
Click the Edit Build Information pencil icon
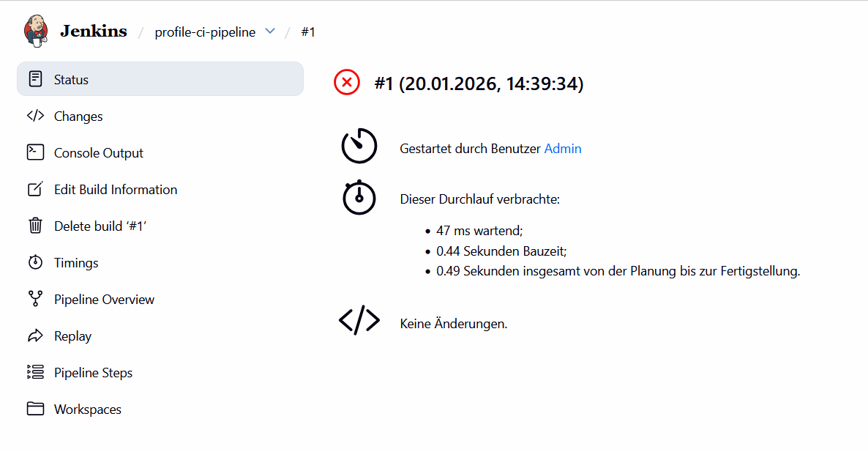tap(35, 189)
